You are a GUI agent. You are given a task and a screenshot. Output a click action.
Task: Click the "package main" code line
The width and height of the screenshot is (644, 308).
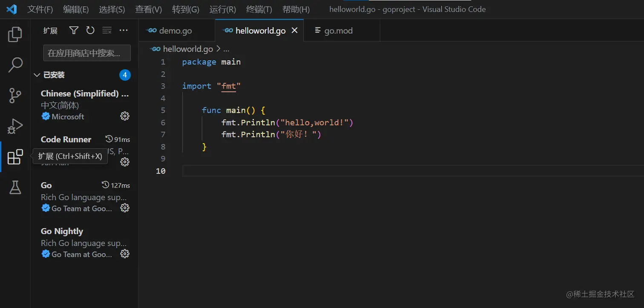coord(211,62)
